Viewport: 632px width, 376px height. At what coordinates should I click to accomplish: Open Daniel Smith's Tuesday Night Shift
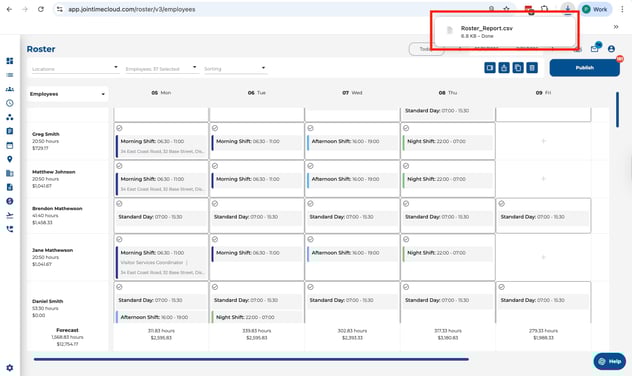(x=256, y=317)
